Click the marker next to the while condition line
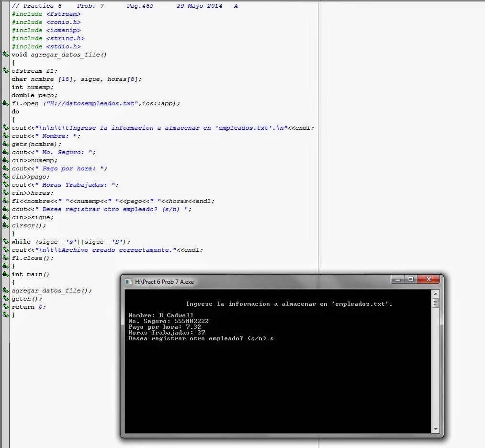The height and width of the screenshot is (448, 485). (5, 242)
